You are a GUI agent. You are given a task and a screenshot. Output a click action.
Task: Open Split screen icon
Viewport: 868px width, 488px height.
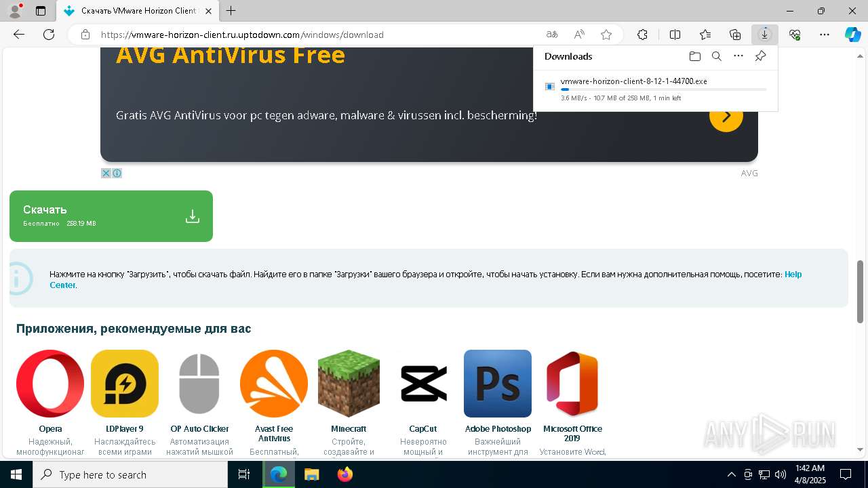[675, 35]
